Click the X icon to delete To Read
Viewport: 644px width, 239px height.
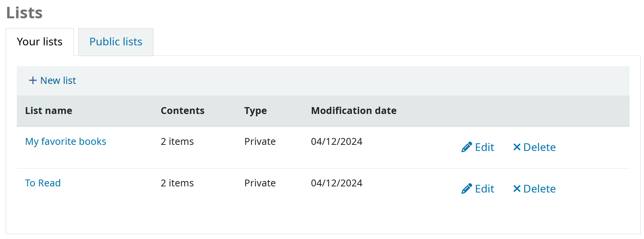click(517, 188)
